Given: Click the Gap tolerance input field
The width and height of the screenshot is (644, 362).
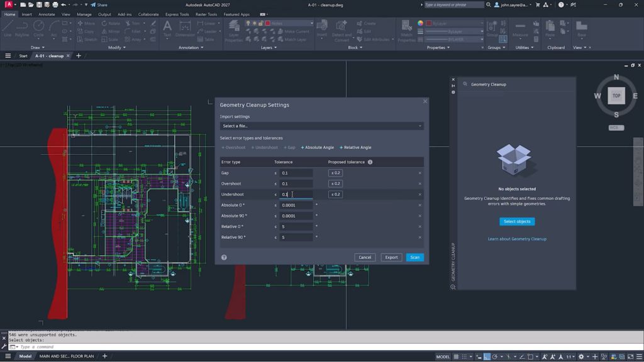Looking at the screenshot, I should (x=296, y=173).
